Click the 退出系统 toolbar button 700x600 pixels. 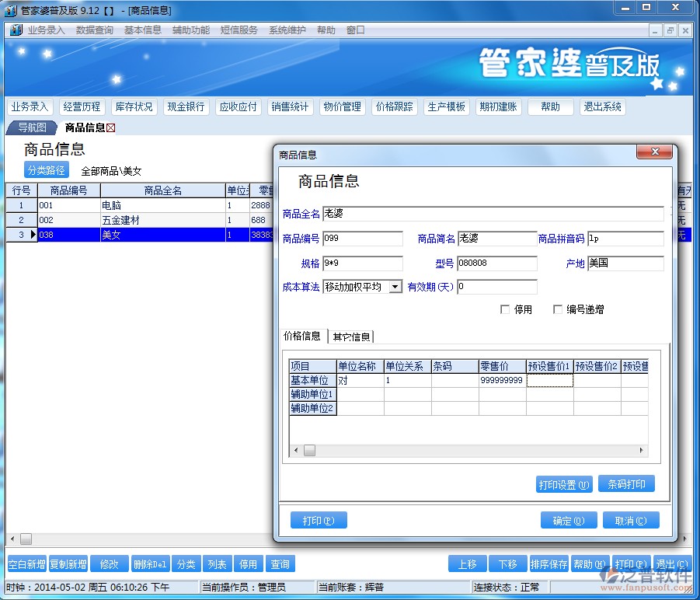pyautogui.click(x=602, y=107)
